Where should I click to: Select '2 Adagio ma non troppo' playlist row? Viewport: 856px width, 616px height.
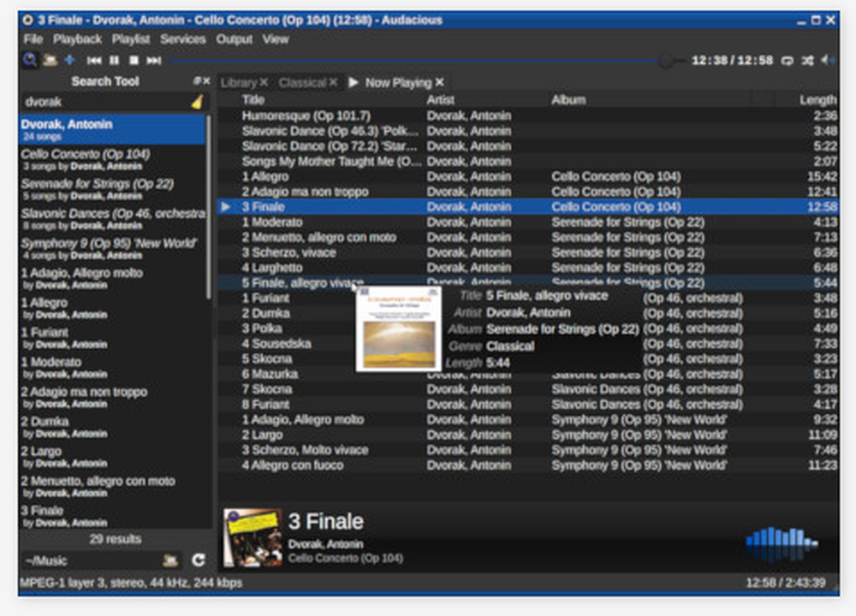[x=528, y=192]
